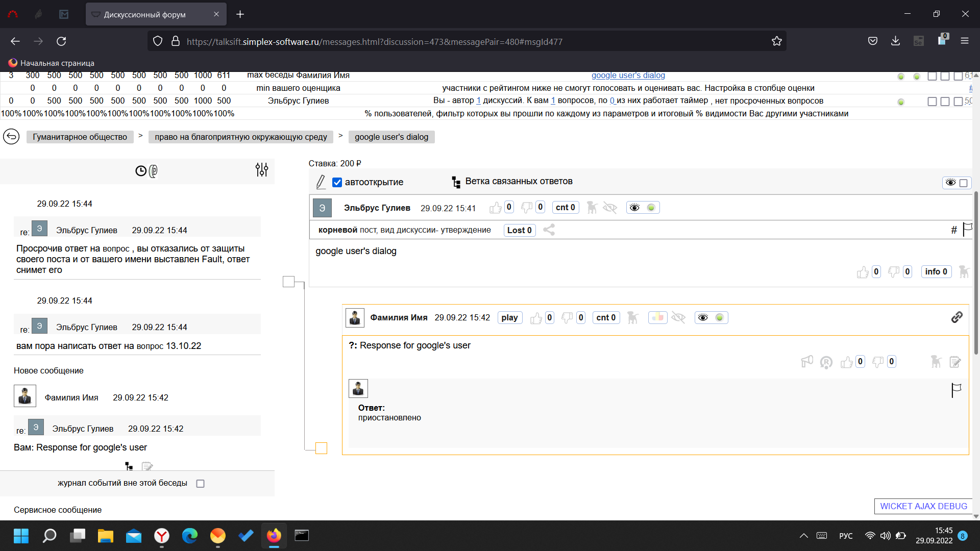Bookmark page with star icon

click(776, 41)
